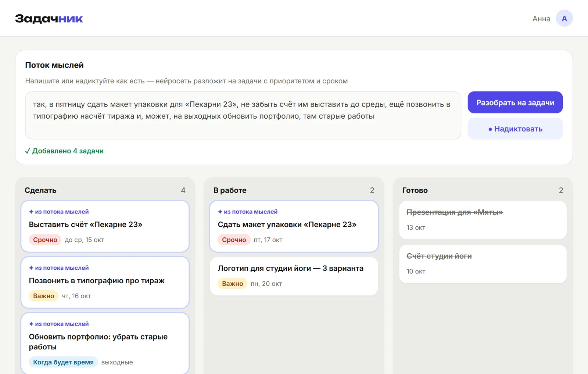Click the Когда будет время priority tag

[x=63, y=362]
